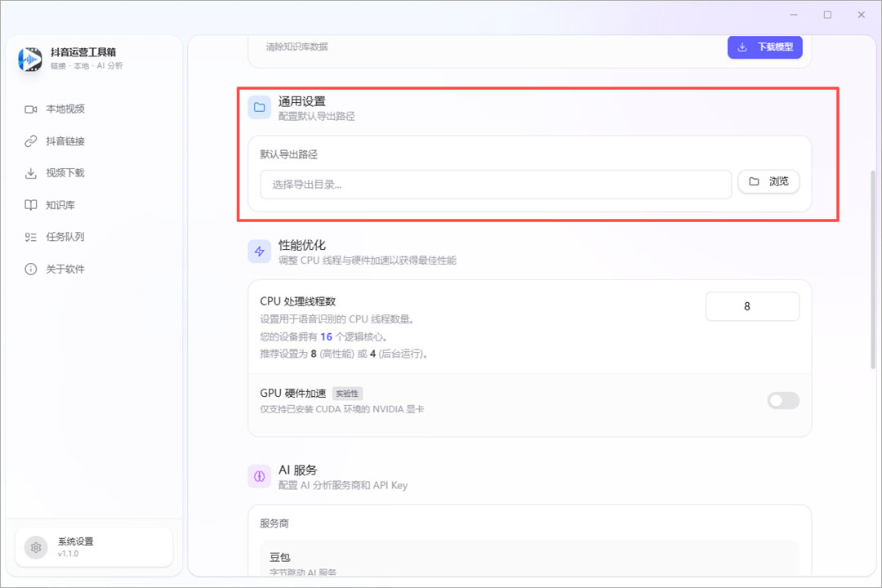Click the 实验性 badge next to GPU 硬件加速
This screenshot has height=588, width=882.
pos(347,393)
